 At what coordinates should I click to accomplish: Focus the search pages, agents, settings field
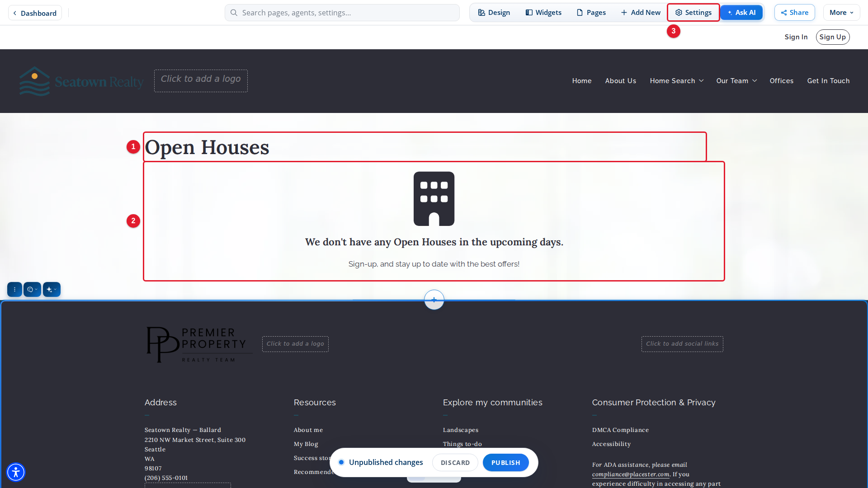[342, 13]
